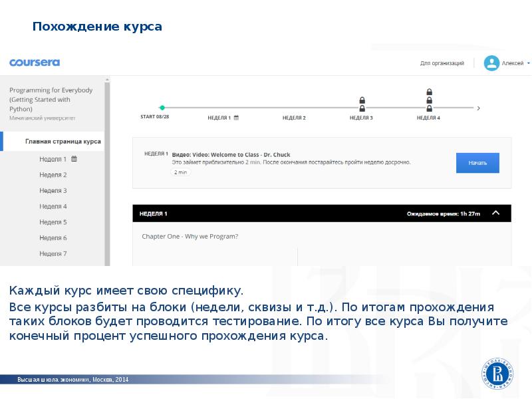
Task: Click the green START marker on timeline
Action: pos(162,107)
